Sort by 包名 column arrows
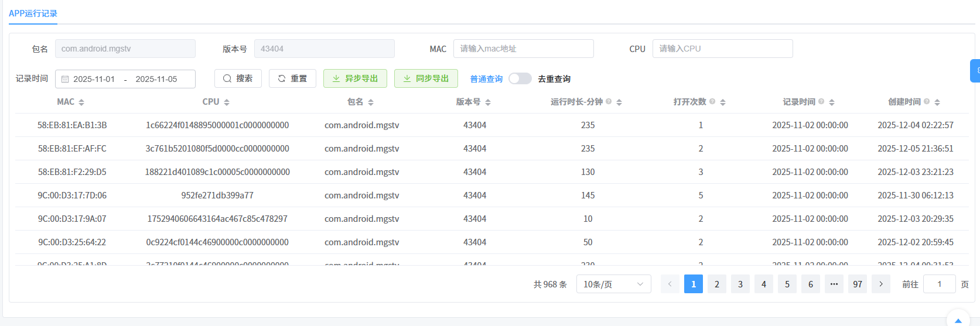Image resolution: width=980 pixels, height=326 pixels. (x=371, y=102)
